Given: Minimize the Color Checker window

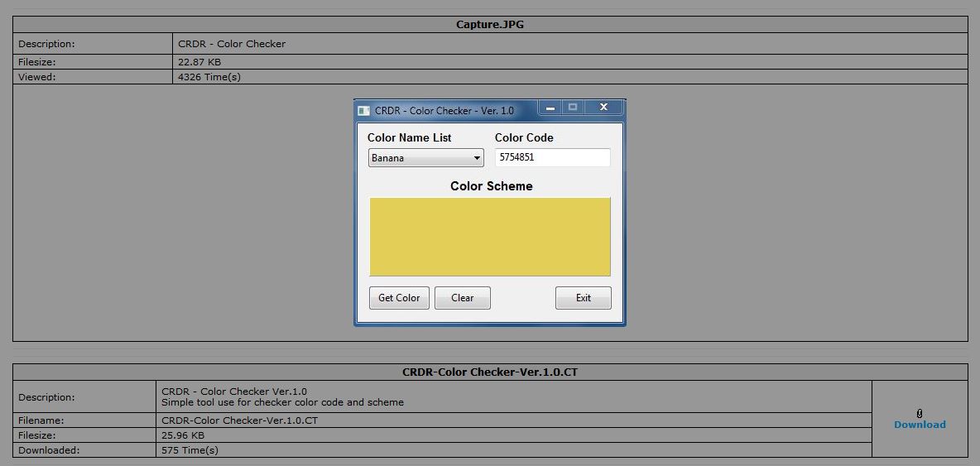Looking at the screenshot, I should point(550,108).
